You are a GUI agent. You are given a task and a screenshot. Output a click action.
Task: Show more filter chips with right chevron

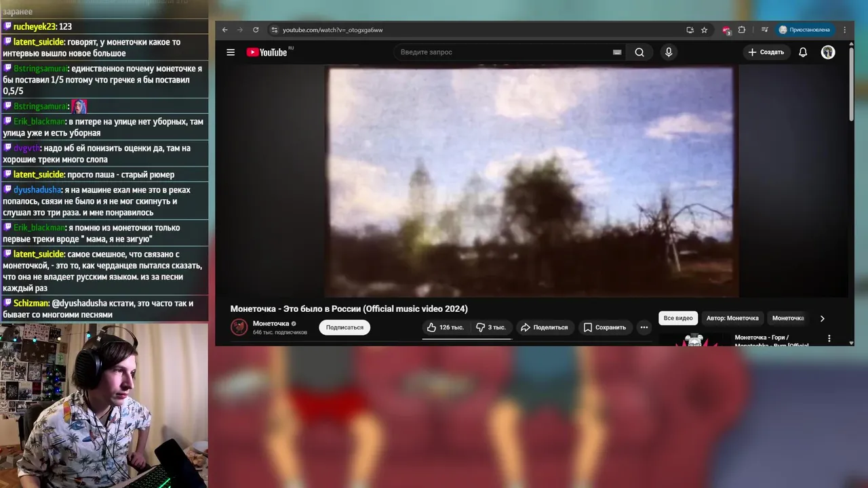822,318
